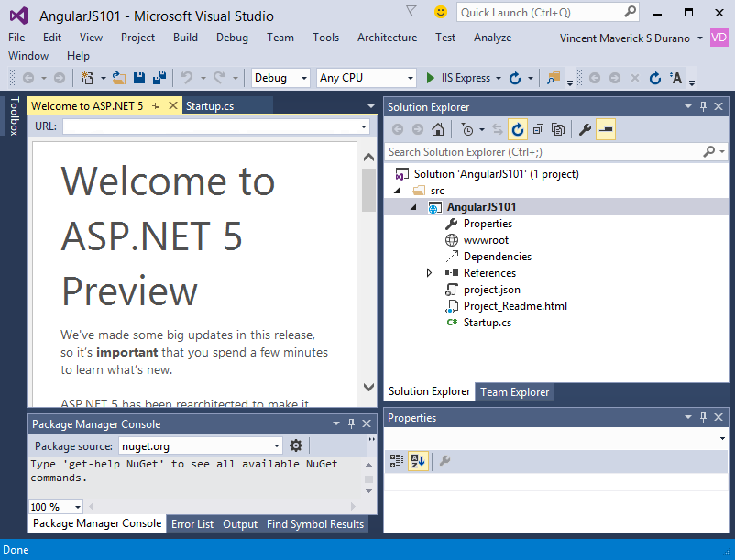Click the New Project toolbar icon

pyautogui.click(x=87, y=78)
